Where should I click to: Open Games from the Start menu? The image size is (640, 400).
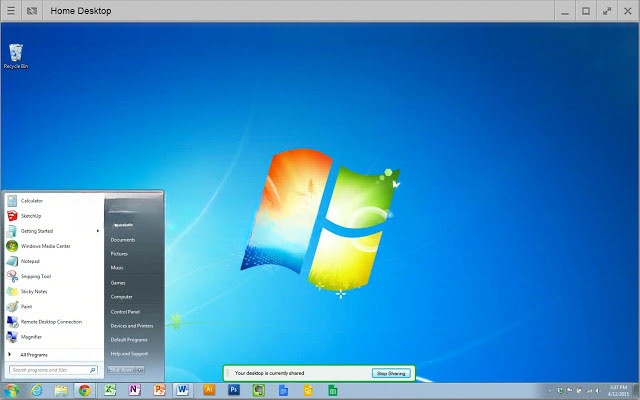118,282
